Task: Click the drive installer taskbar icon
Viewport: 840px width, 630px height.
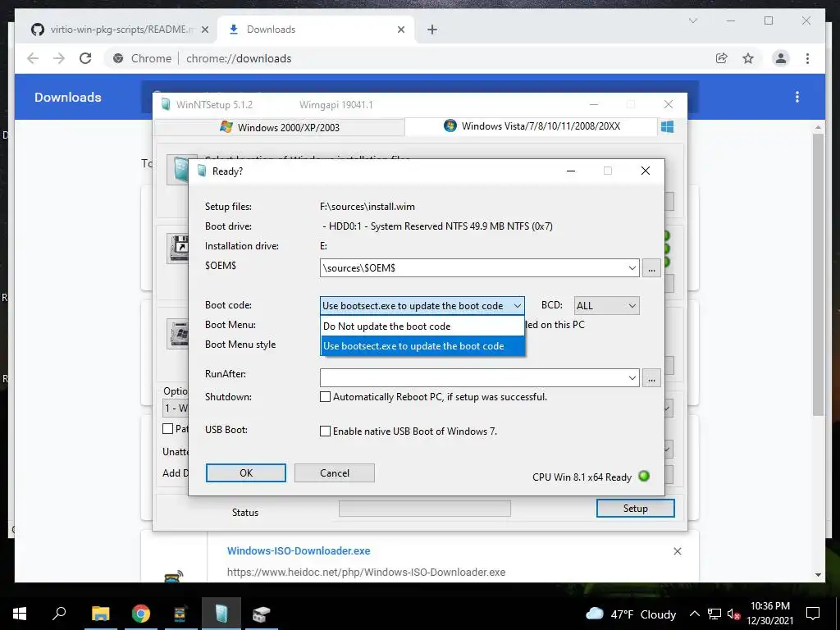Action: (x=262, y=614)
